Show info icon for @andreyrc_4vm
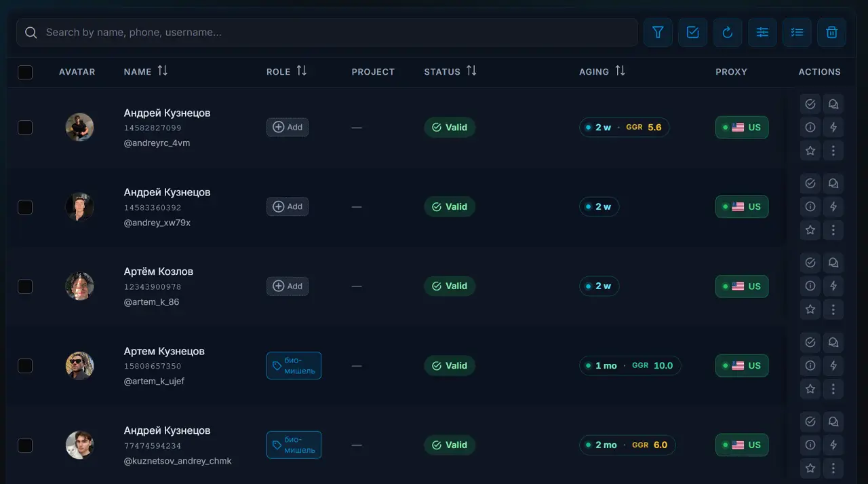 pyautogui.click(x=810, y=127)
